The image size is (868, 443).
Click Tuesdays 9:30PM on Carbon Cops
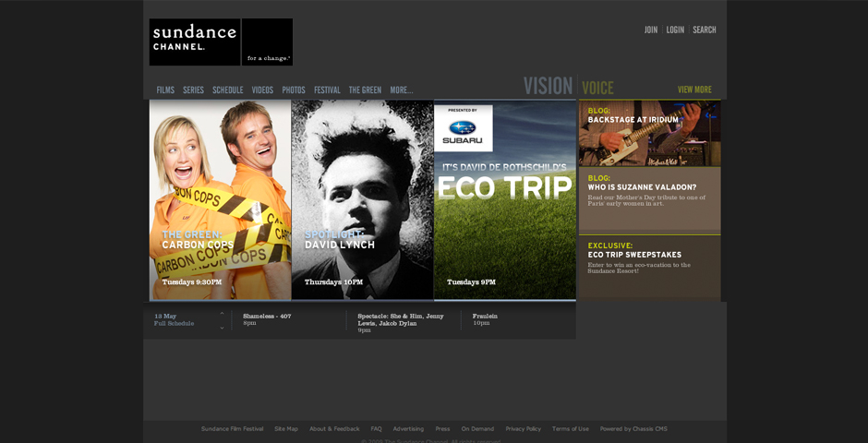tap(192, 282)
